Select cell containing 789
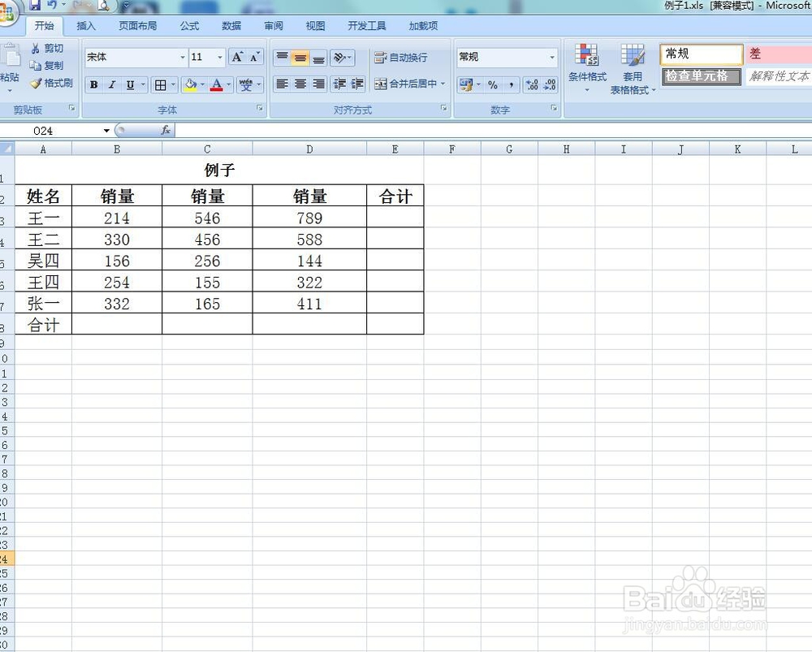 (x=309, y=218)
